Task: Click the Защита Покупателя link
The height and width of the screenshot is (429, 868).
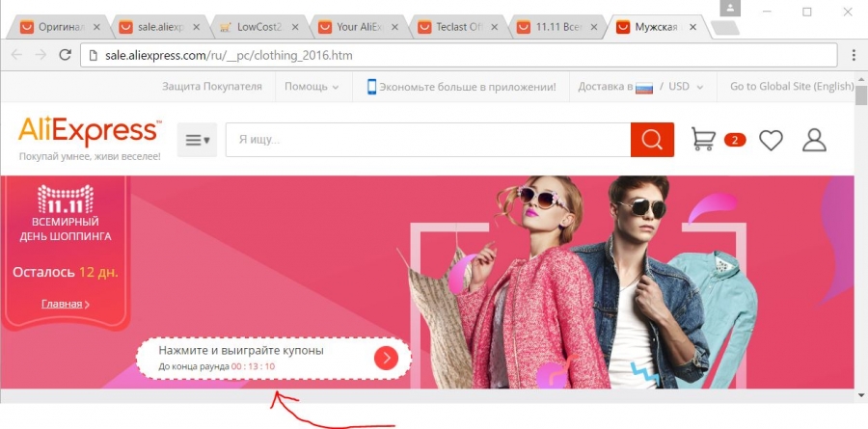Action: click(x=212, y=87)
